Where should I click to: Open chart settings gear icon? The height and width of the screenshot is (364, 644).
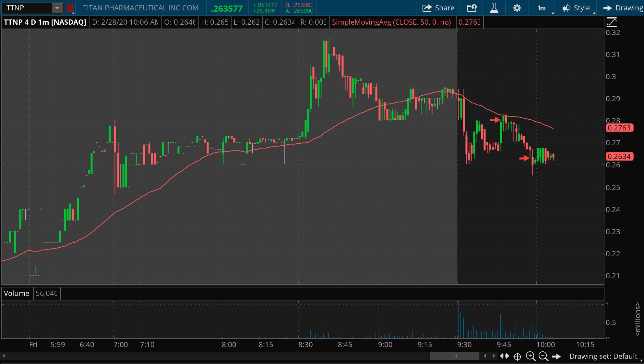pyautogui.click(x=517, y=8)
